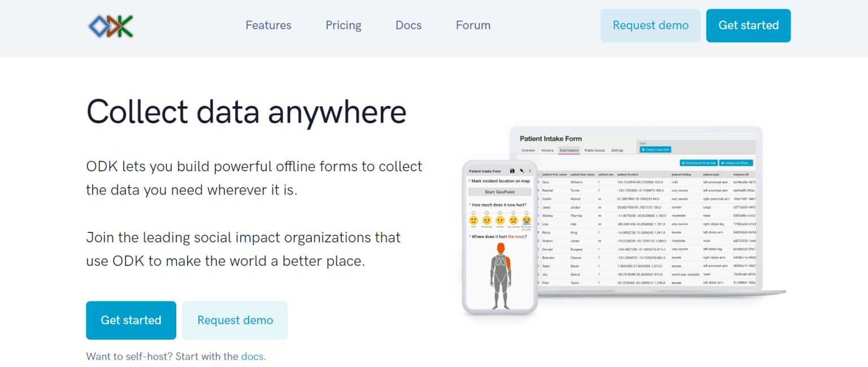868x367 pixels.
Task: Click the crying Worst pain possible emoji
Action: 526,220
